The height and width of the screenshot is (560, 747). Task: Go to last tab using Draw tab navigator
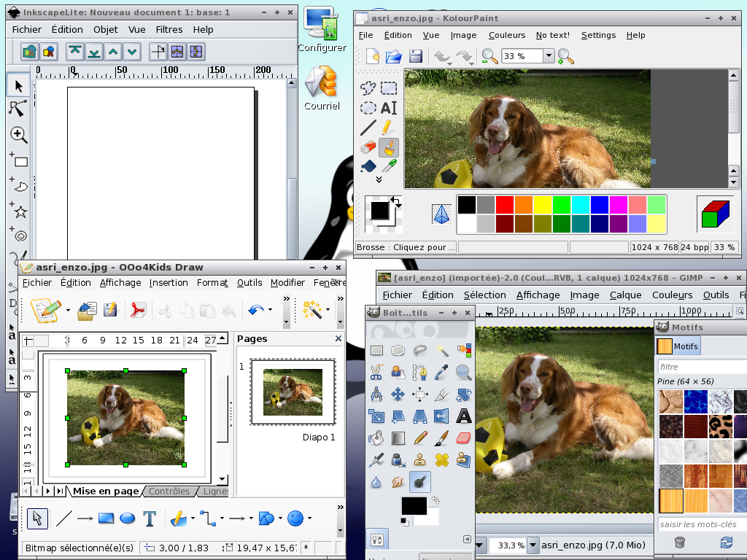coord(60,491)
